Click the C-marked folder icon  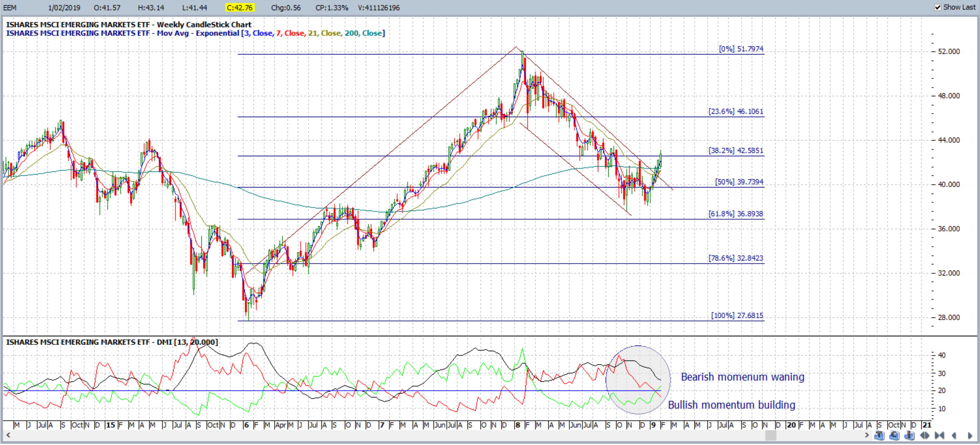(x=894, y=436)
